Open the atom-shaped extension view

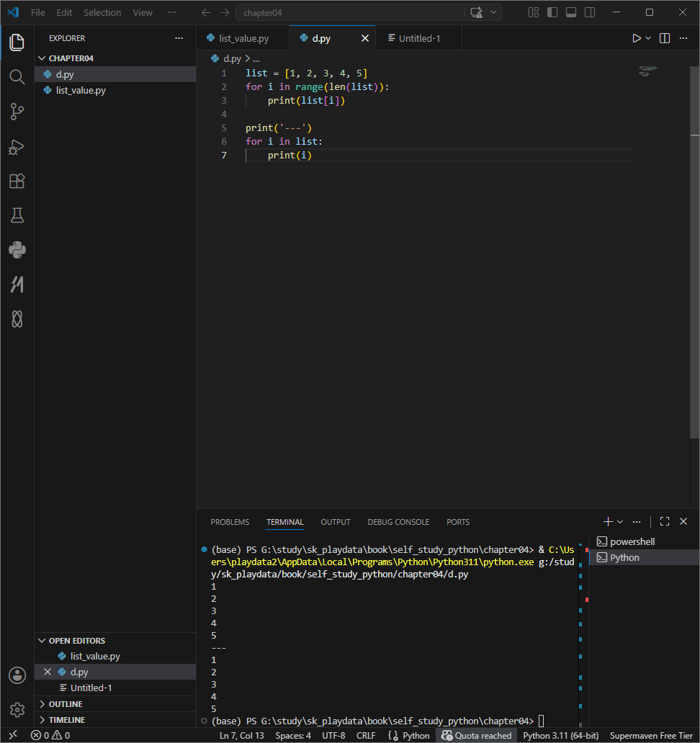pyautogui.click(x=17, y=319)
